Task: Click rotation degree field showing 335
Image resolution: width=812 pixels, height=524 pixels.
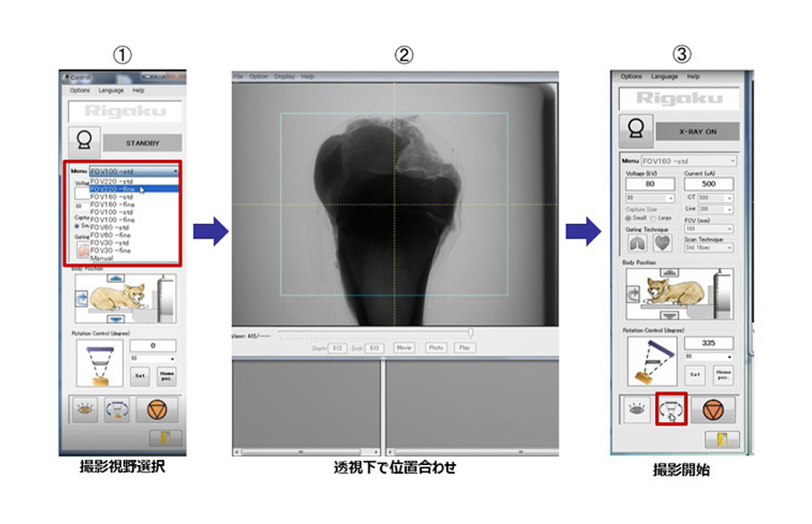Action: tap(709, 343)
